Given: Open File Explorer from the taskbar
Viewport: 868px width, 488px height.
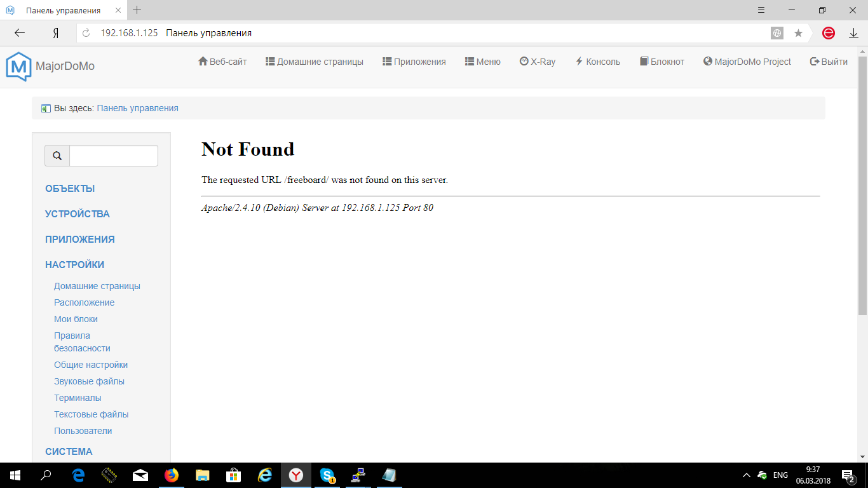Looking at the screenshot, I should click(x=203, y=475).
